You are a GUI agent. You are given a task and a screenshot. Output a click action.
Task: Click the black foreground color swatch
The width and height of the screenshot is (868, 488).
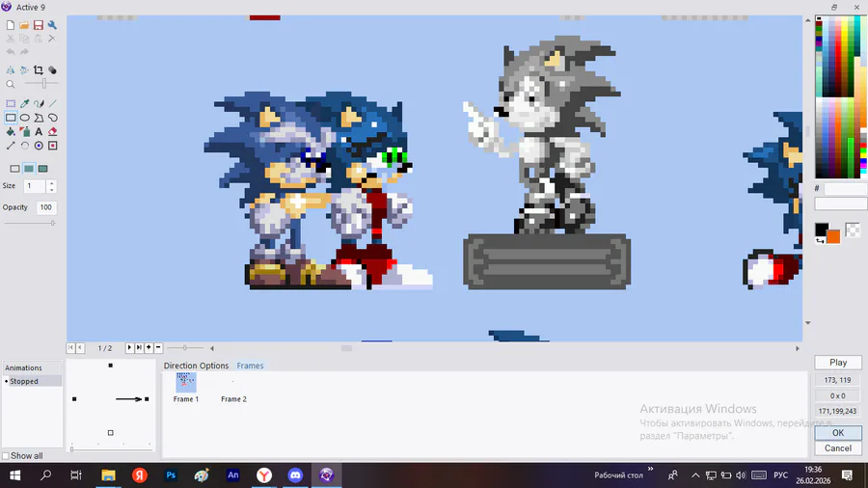tap(822, 230)
